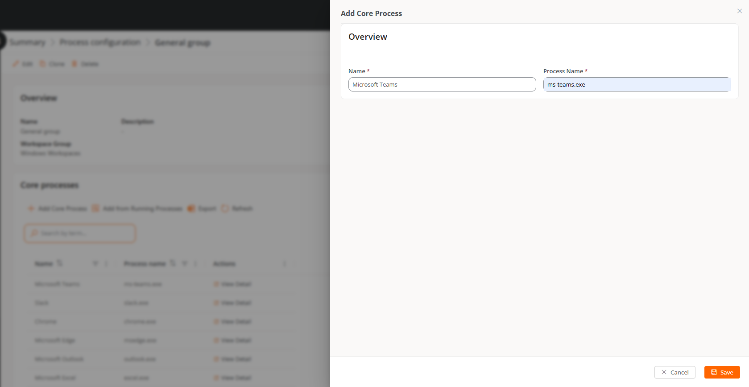The width and height of the screenshot is (749, 387).
Task: Click the Delete trash icon in background toolbar
Action: click(75, 64)
